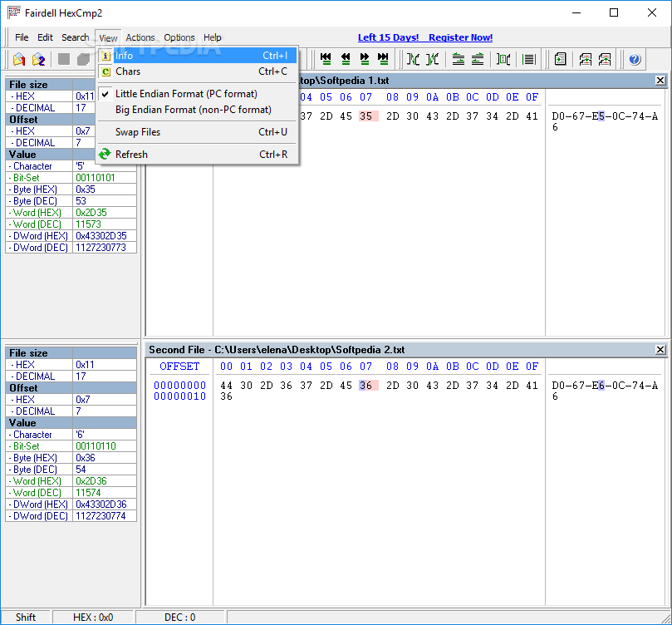Click the Register Now! link
Viewport: 672px width, 625px height.
point(460,37)
